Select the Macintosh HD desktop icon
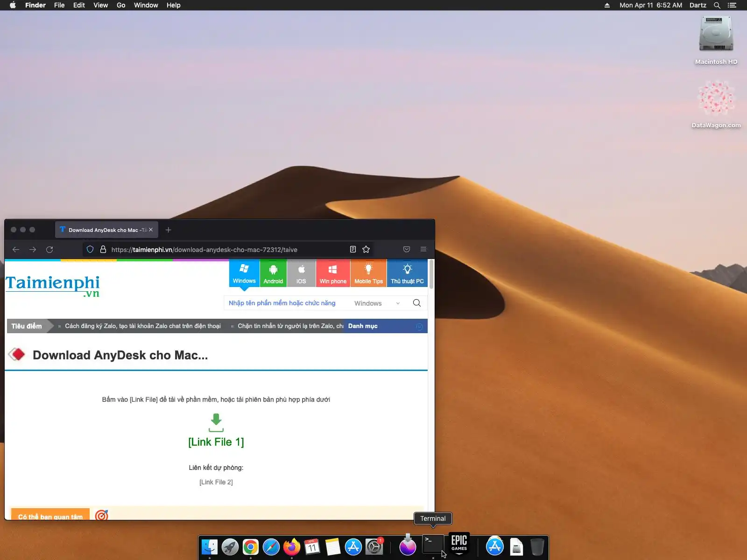 (x=716, y=40)
